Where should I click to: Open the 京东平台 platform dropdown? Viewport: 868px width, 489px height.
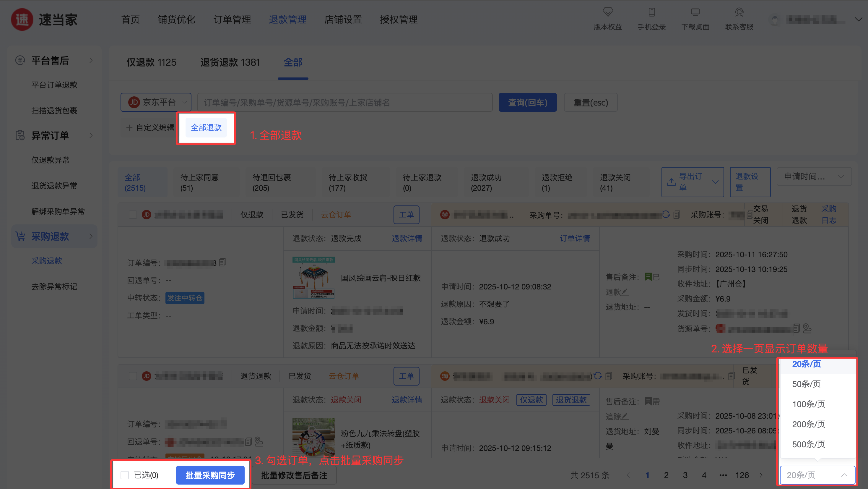tap(156, 102)
